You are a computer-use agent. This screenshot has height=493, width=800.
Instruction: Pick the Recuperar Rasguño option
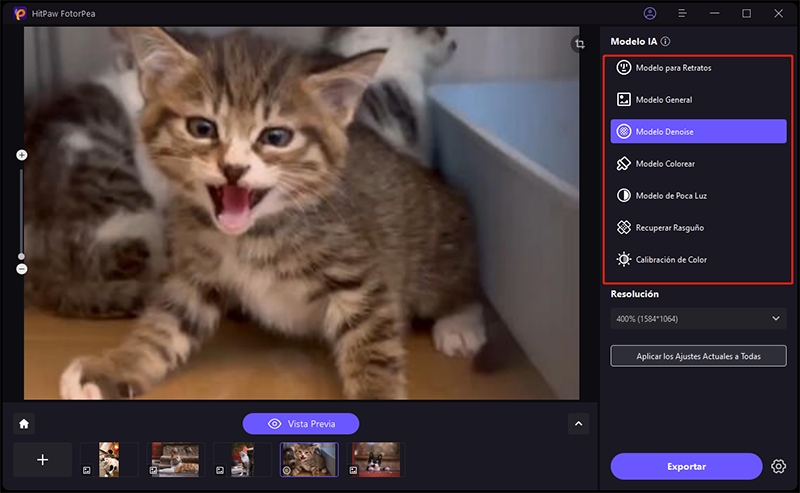[x=698, y=227]
